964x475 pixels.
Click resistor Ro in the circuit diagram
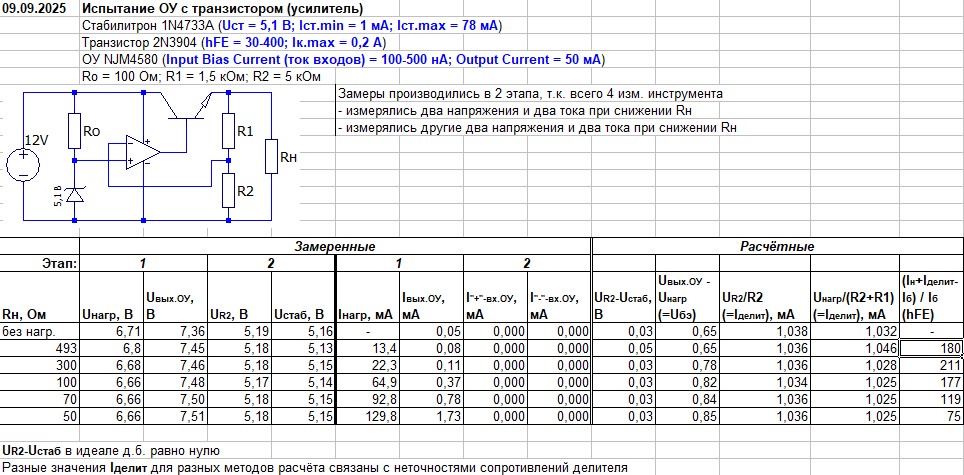click(74, 130)
